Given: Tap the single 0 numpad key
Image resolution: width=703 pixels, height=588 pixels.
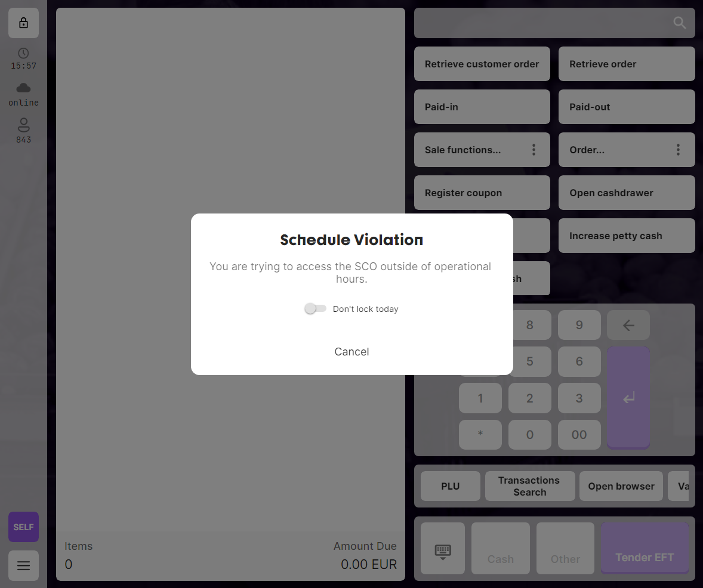Looking at the screenshot, I should click(529, 434).
